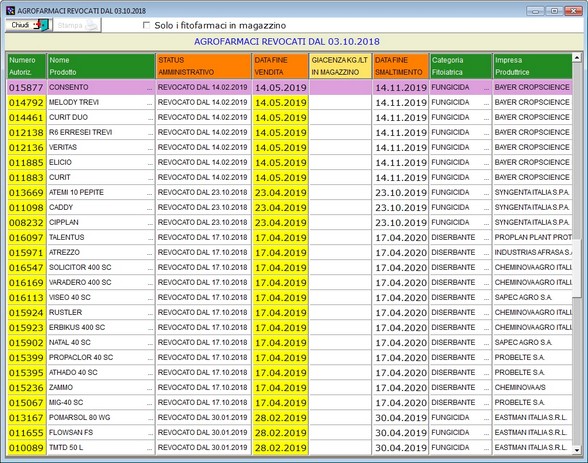Select product name RUSTLER

(x=65, y=312)
